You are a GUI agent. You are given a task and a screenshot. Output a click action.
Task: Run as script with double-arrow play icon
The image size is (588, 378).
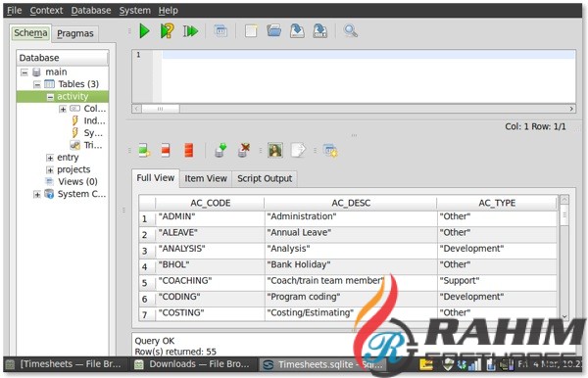click(190, 31)
